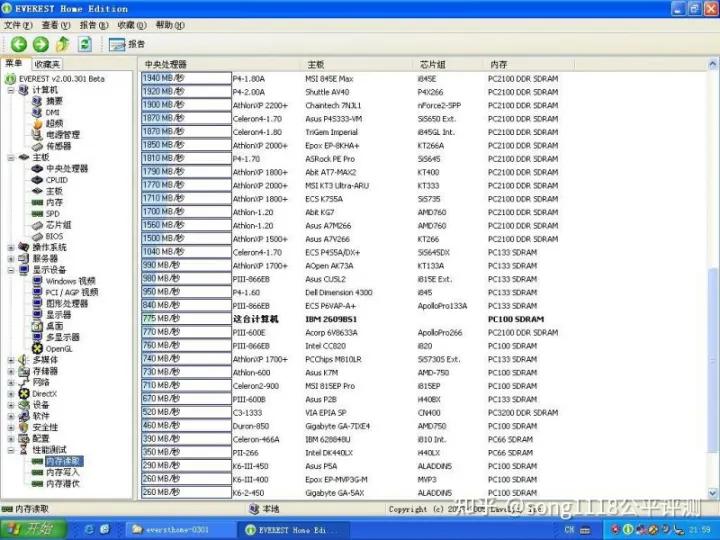
Task: Click the green Forward arrow toolbar icon
Action: [40, 44]
